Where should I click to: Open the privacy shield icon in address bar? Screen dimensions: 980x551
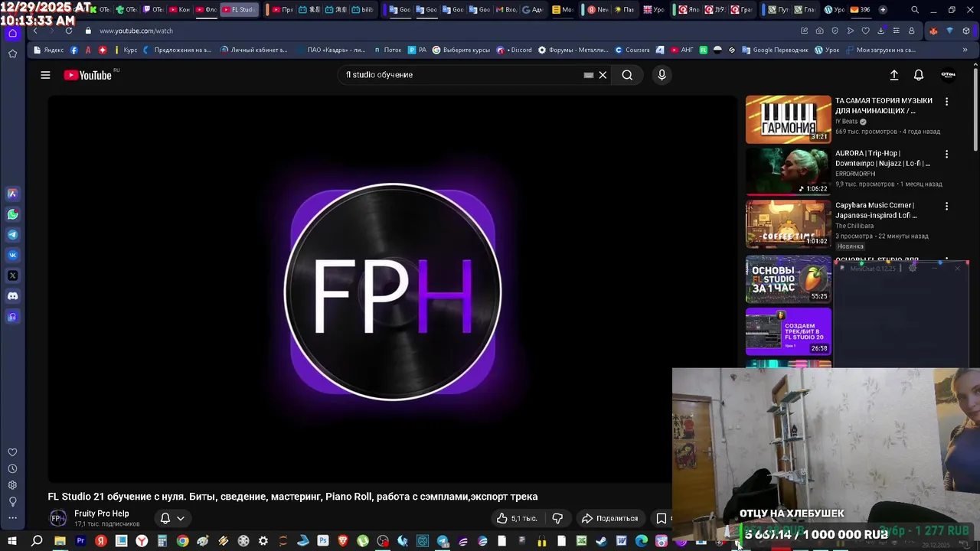pos(835,31)
